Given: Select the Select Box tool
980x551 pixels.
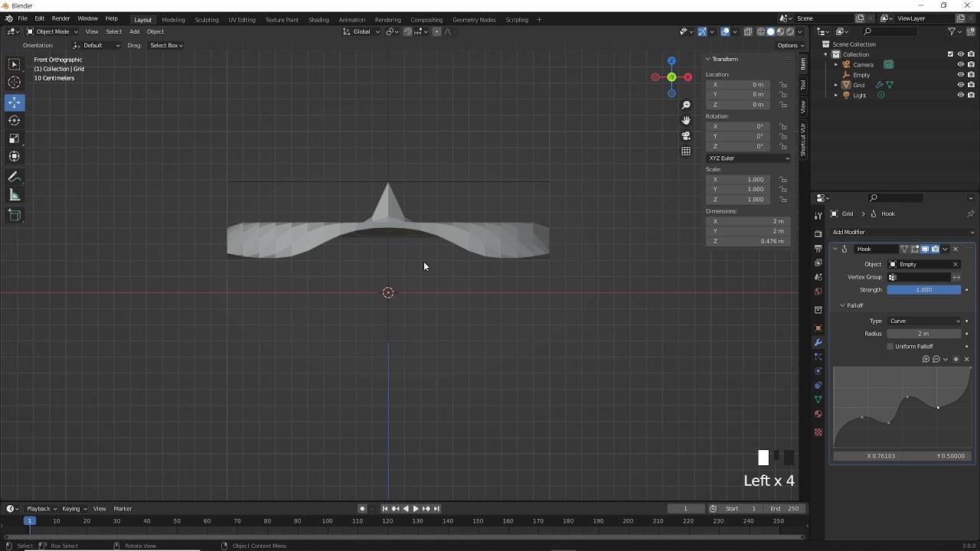Looking at the screenshot, I should coord(15,64).
